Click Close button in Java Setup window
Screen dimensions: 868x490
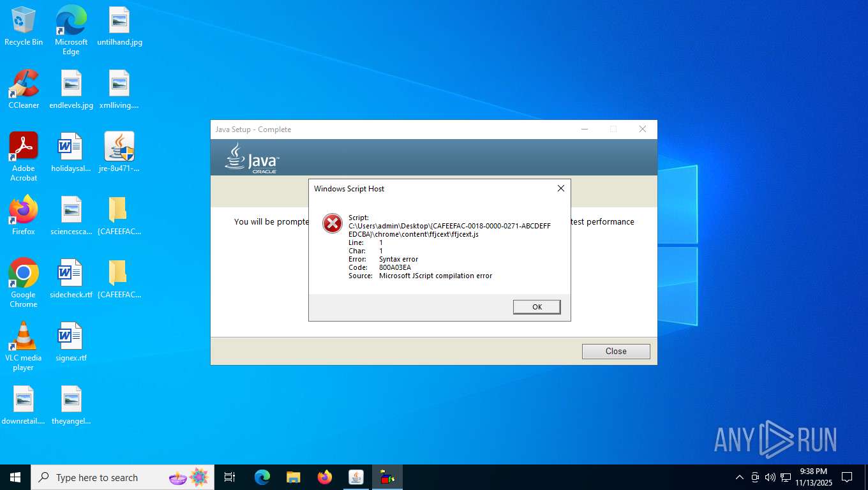pos(616,351)
